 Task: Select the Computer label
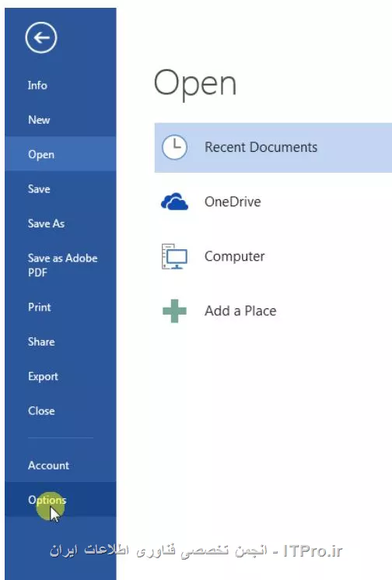(235, 256)
